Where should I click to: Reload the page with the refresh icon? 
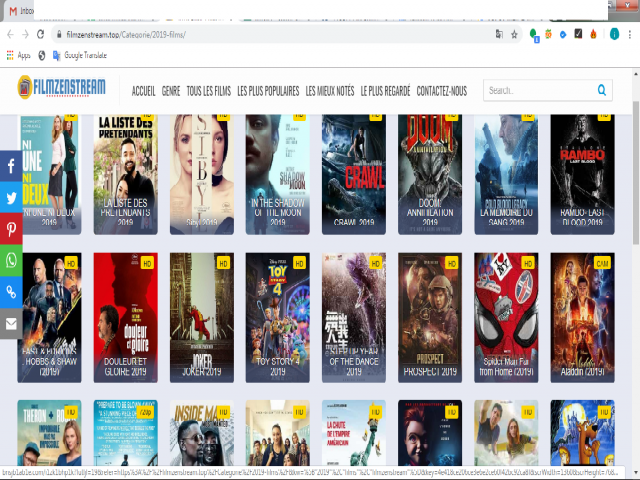pyautogui.click(x=40, y=35)
